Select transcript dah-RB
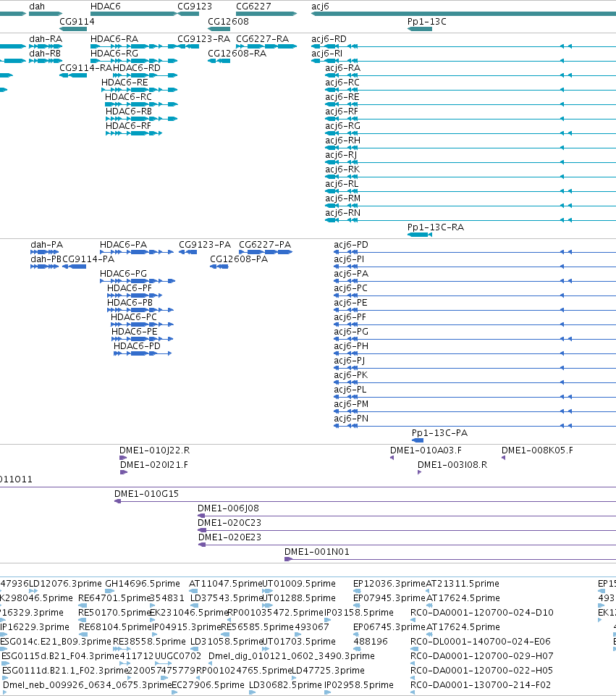Screen dimensions: 616x696 pyautogui.click(x=45, y=54)
